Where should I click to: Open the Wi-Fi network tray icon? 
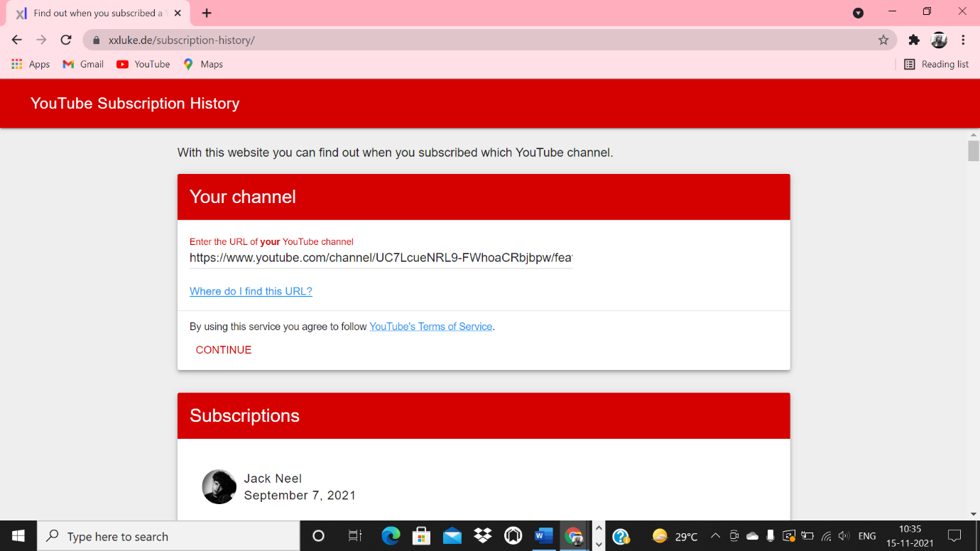click(x=826, y=536)
